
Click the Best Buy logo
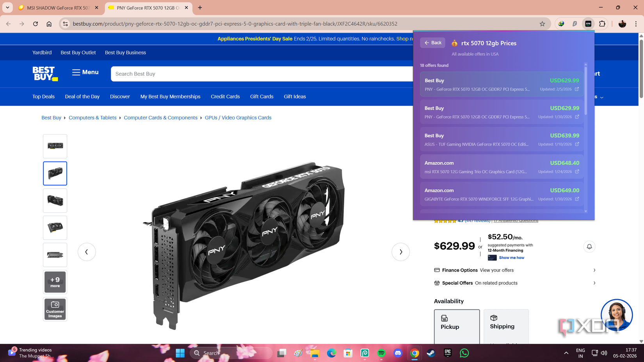click(44, 74)
